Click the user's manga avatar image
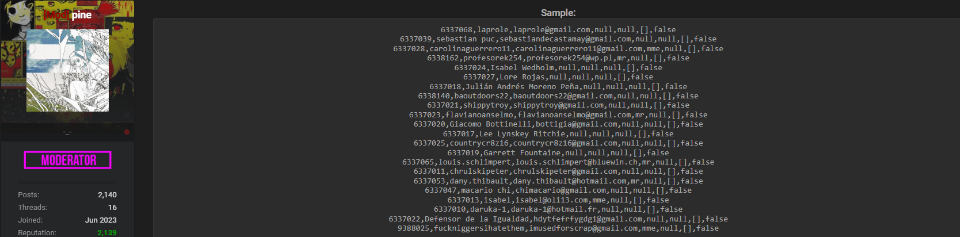Screen dimensions: 980x237 [67, 70]
